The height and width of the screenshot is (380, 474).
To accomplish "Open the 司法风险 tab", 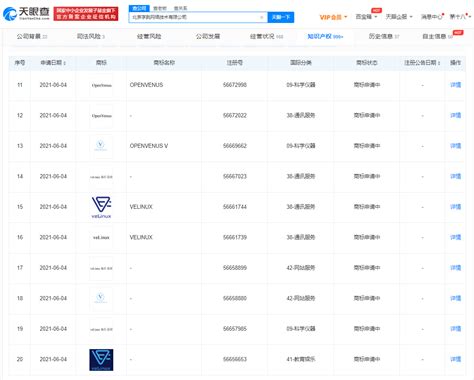I will click(x=91, y=36).
